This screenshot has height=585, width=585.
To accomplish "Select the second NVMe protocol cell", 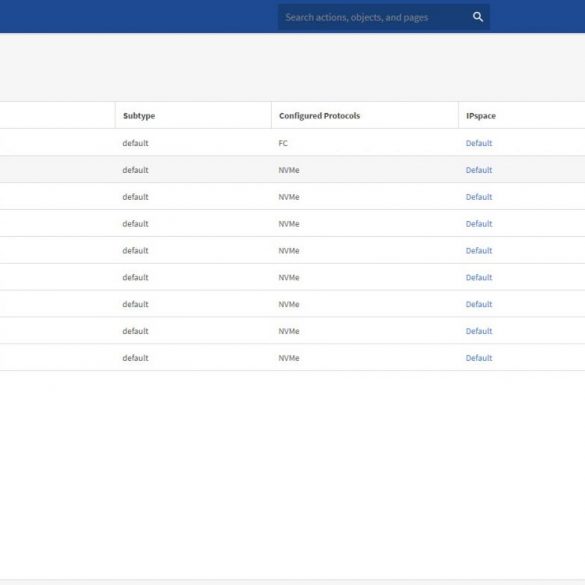I will (x=289, y=197).
